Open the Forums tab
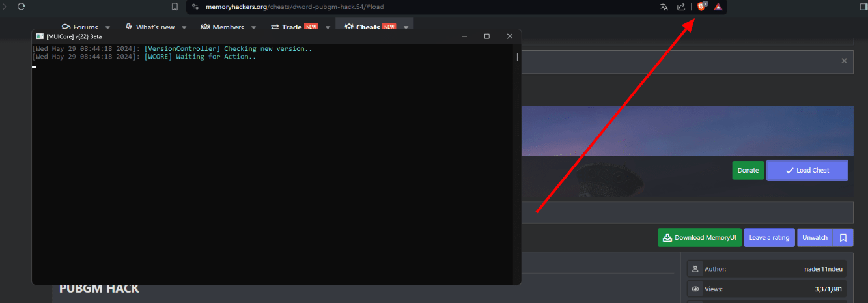The width and height of the screenshot is (868, 303). [80, 27]
